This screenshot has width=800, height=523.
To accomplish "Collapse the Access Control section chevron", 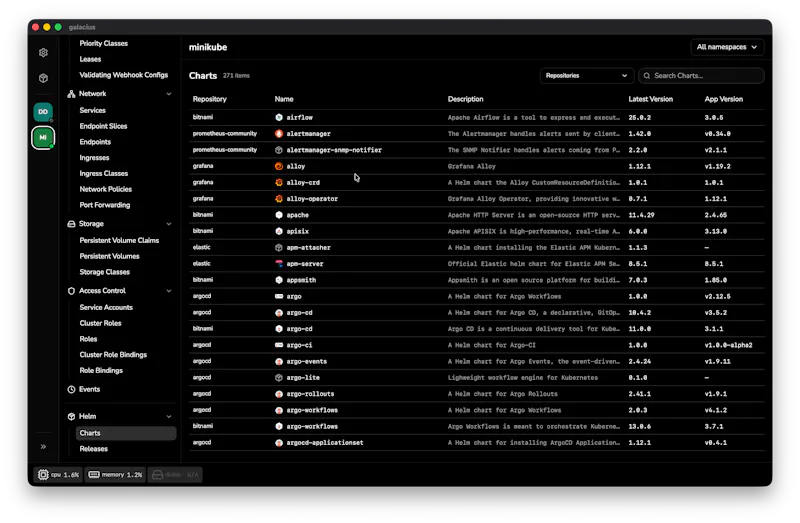I will tap(169, 291).
